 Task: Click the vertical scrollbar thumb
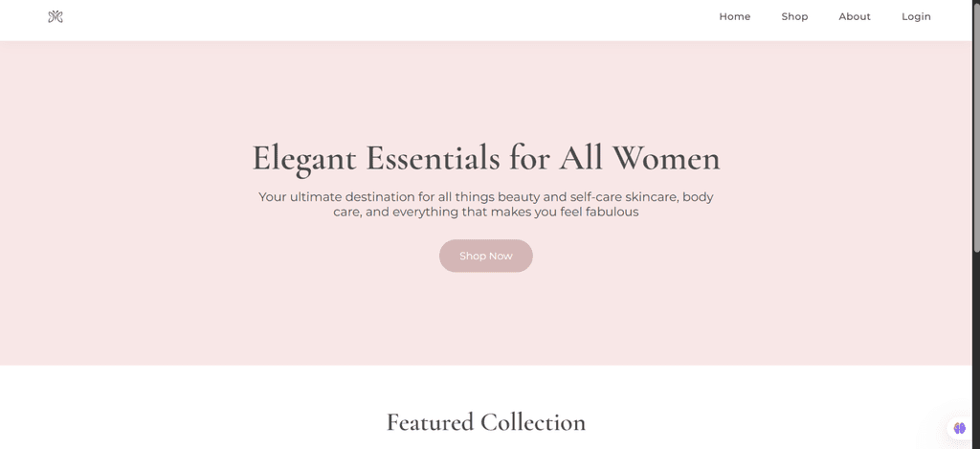[976, 125]
